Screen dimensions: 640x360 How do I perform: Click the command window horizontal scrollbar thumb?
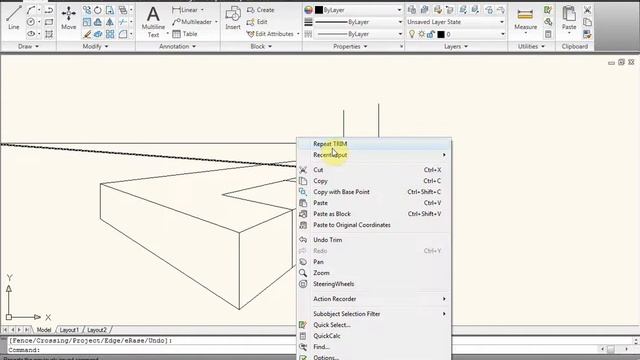tap(611, 349)
